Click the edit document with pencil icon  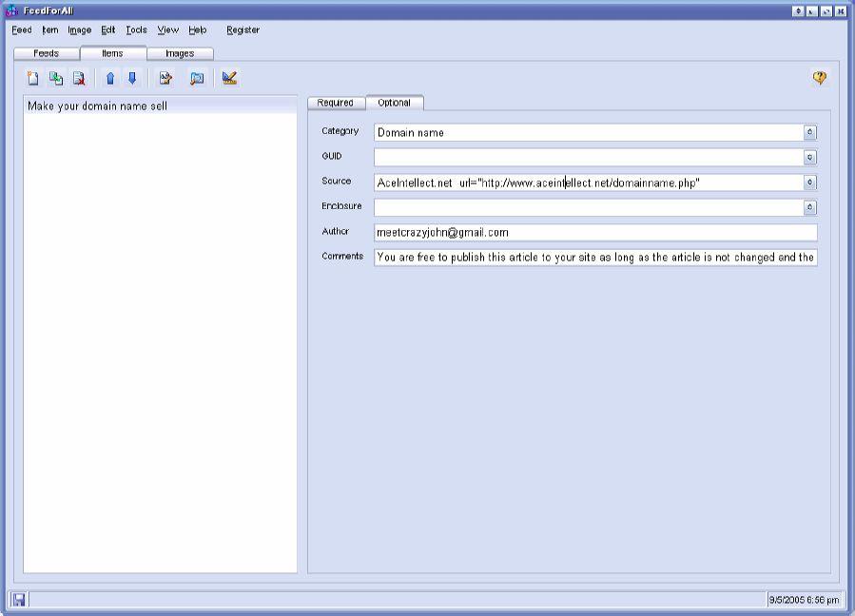coord(165,79)
